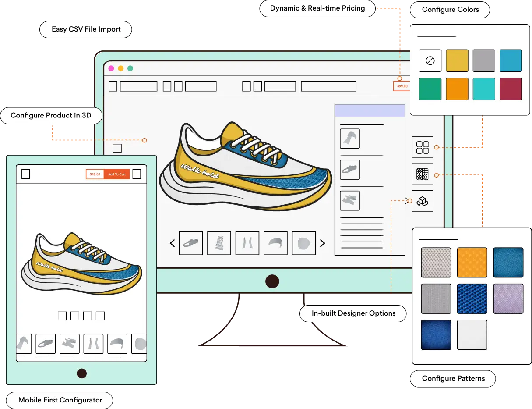The height and width of the screenshot is (409, 532).
Task: Choose the crimson red color swatch
Action: 511,89
